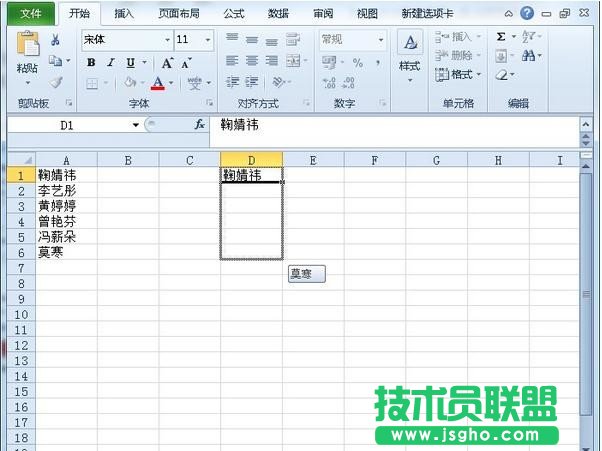602x451 pixels.
Task: Align text right
Action: coord(271,61)
